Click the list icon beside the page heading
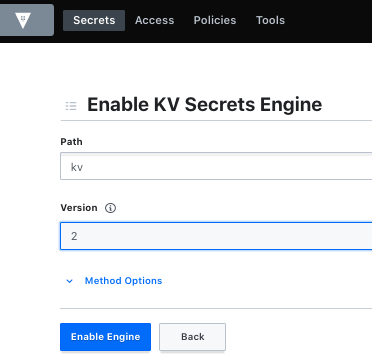The image size is (372, 362). [x=71, y=106]
